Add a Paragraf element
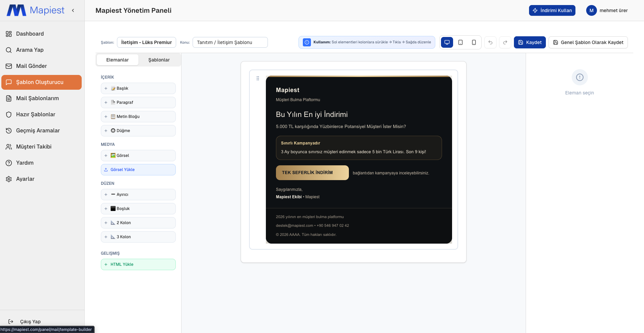644x333 pixels. tap(138, 102)
